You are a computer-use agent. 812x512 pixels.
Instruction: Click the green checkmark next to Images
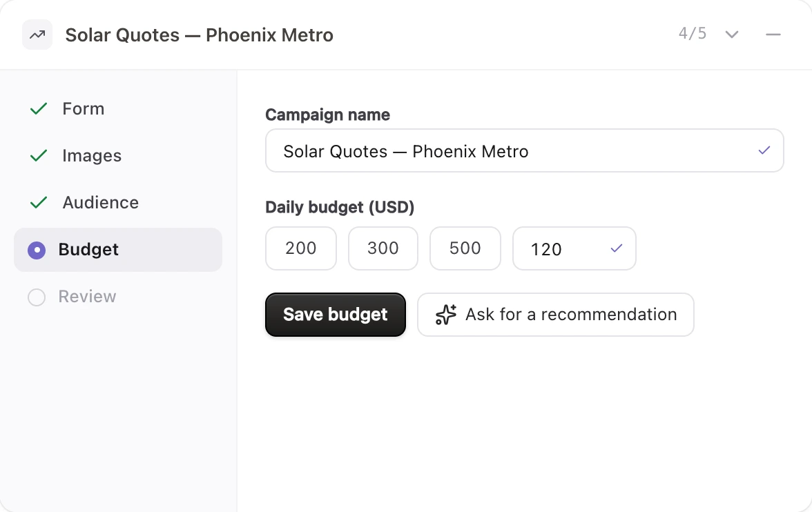point(39,155)
